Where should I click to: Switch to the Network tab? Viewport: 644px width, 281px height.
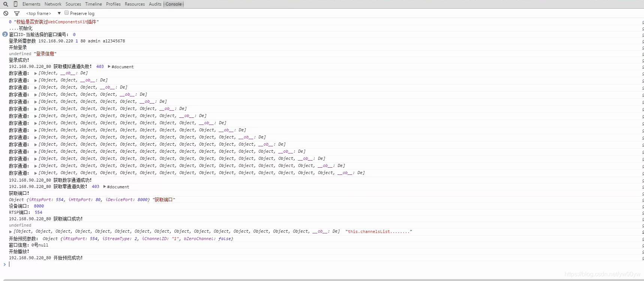coord(53,4)
